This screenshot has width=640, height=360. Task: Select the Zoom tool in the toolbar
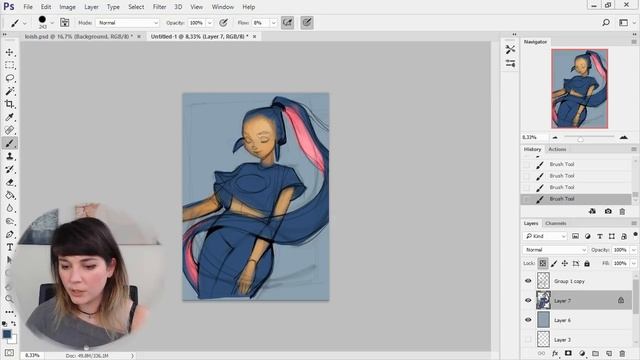tap(9, 299)
